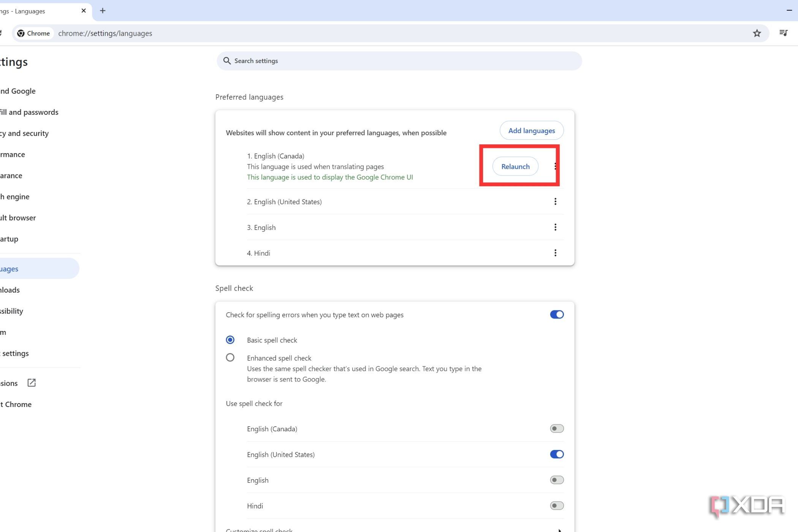Open the media controls icon in the toolbar
The width and height of the screenshot is (798, 532).
click(783, 33)
